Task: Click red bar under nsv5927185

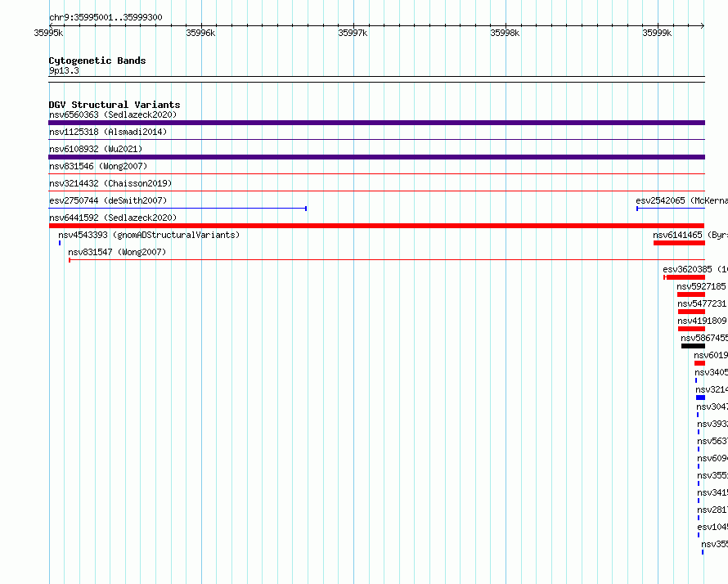Action: click(x=691, y=294)
